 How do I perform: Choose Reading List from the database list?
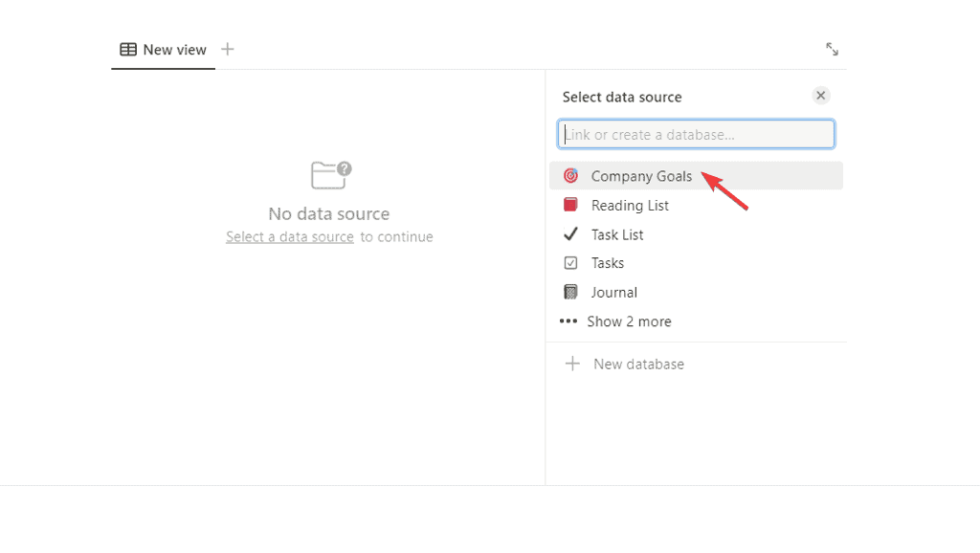(630, 205)
